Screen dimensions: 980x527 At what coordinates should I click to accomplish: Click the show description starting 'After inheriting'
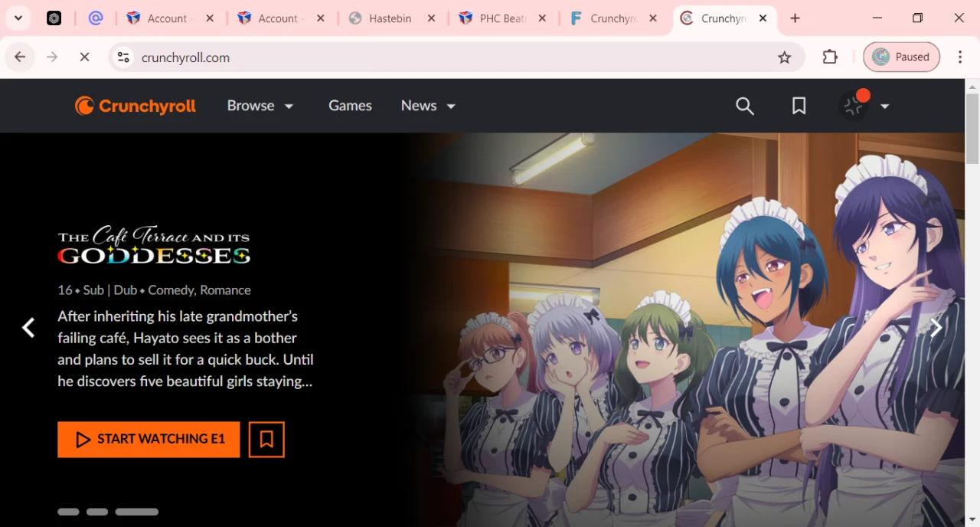pos(185,349)
